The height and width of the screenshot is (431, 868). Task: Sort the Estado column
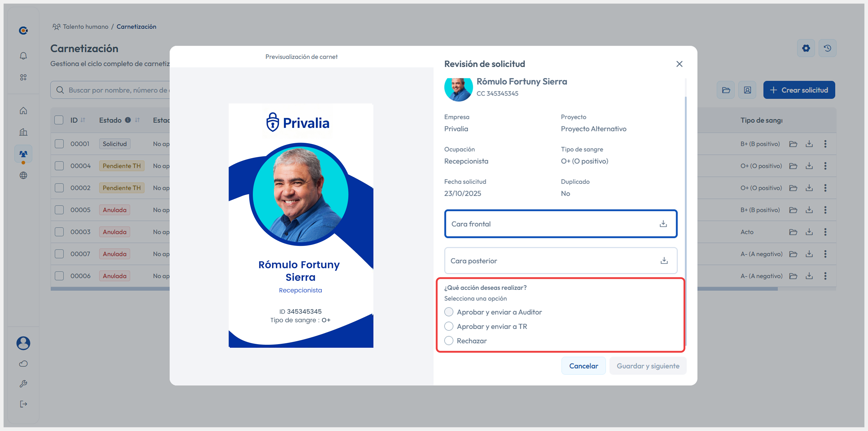click(137, 120)
